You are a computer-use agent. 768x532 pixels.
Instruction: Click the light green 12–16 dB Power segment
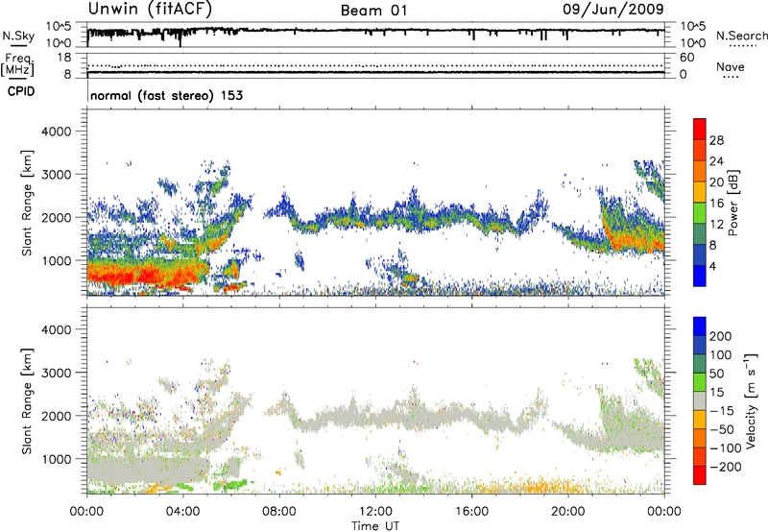click(x=700, y=212)
